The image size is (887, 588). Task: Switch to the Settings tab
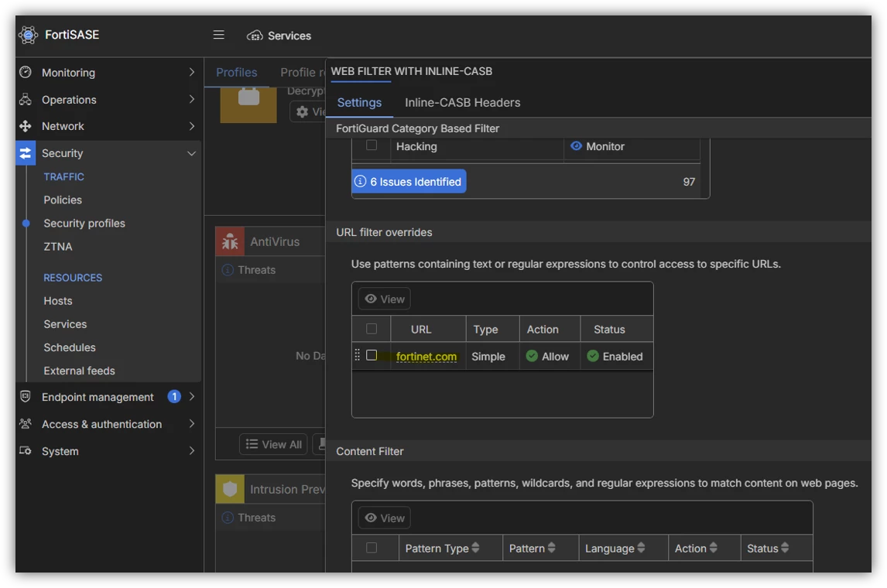click(x=359, y=102)
